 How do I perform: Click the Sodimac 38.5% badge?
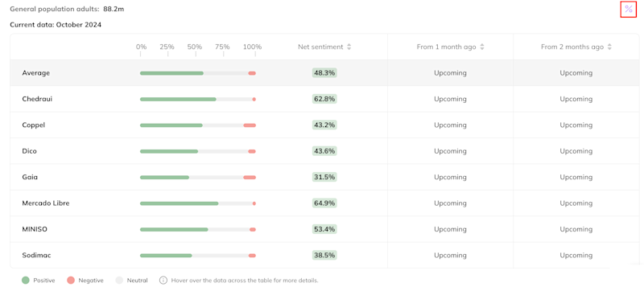[324, 255]
